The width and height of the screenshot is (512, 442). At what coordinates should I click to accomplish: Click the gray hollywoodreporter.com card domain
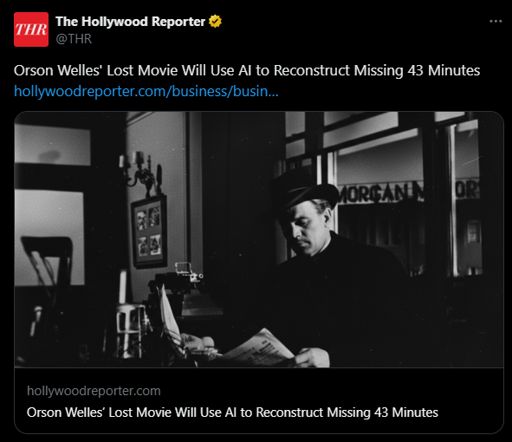(x=94, y=391)
